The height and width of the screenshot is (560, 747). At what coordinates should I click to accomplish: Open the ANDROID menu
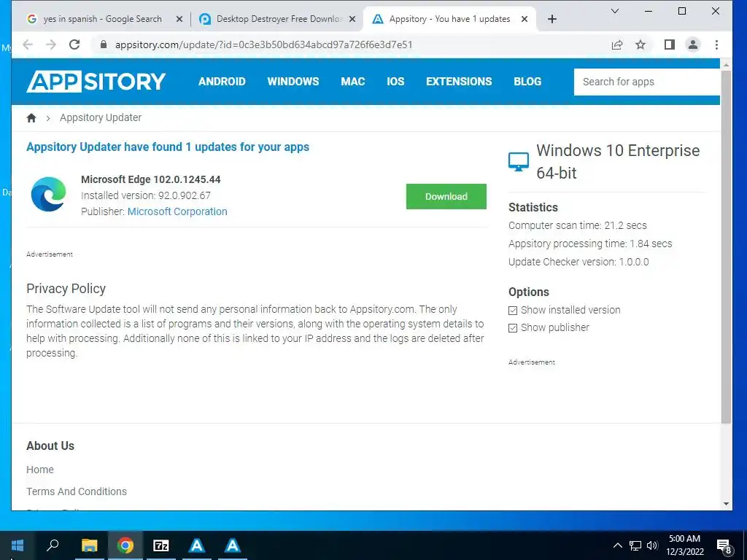coord(222,82)
